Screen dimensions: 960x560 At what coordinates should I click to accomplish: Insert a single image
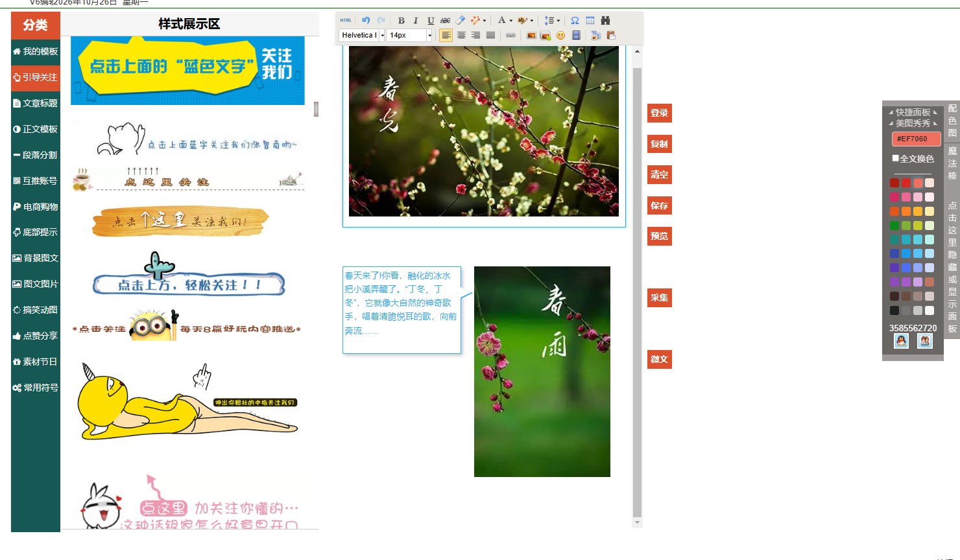pos(531,36)
